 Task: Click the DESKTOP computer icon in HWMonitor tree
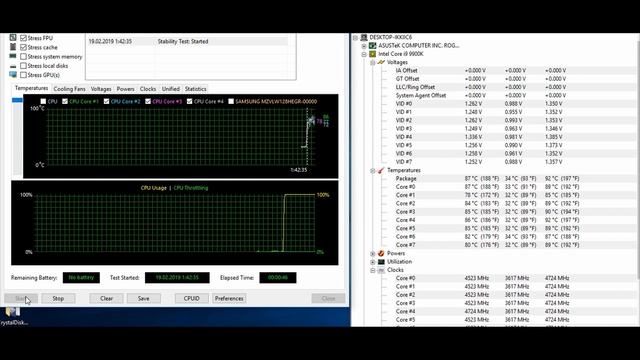(x=364, y=37)
